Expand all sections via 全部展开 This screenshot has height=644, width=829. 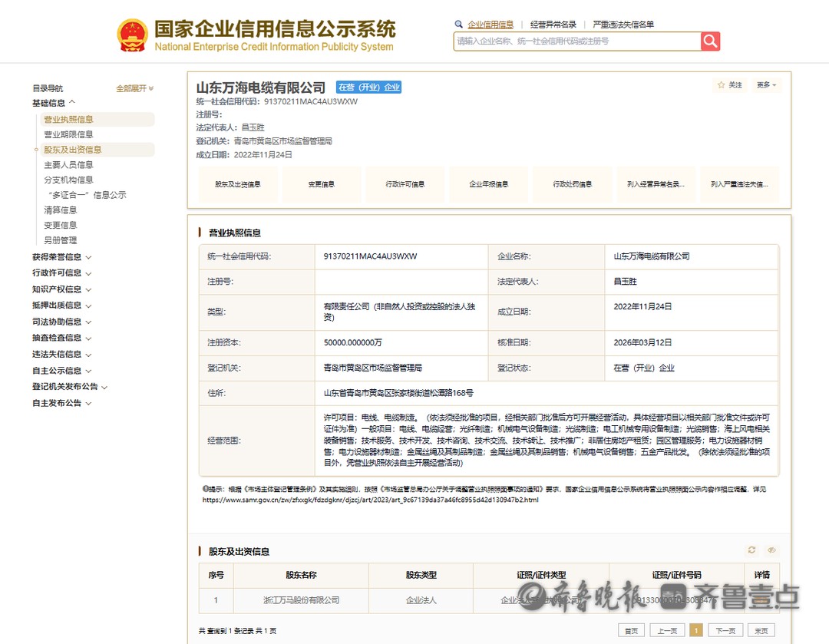point(135,88)
